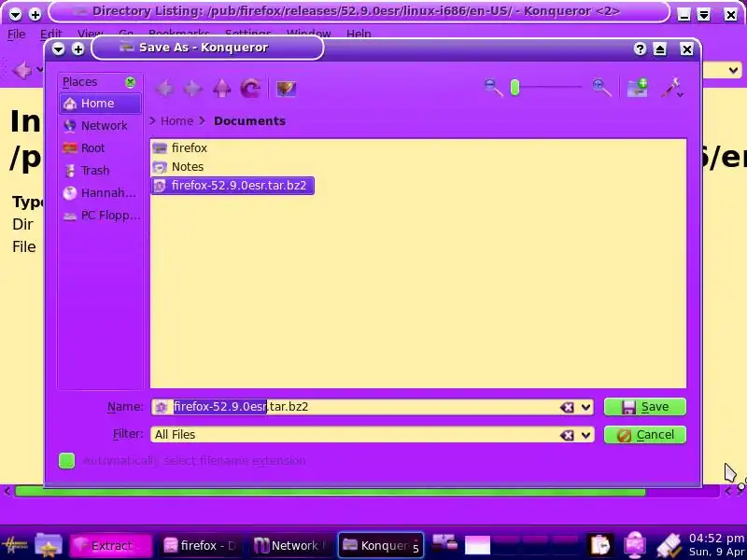Open the display tray icon

coord(635,545)
